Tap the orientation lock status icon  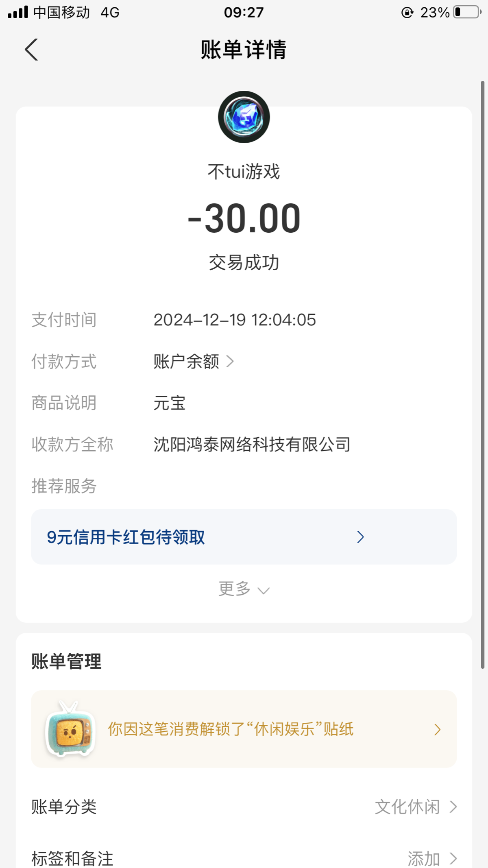[x=407, y=13]
